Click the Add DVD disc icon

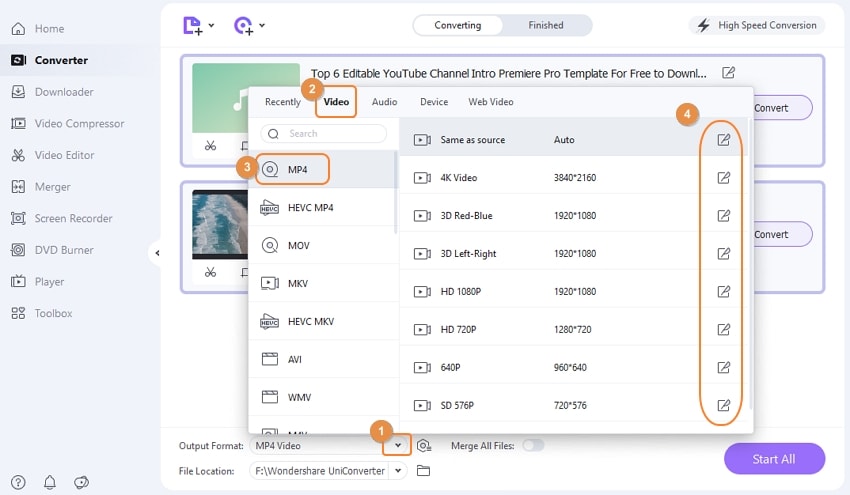tap(243, 25)
